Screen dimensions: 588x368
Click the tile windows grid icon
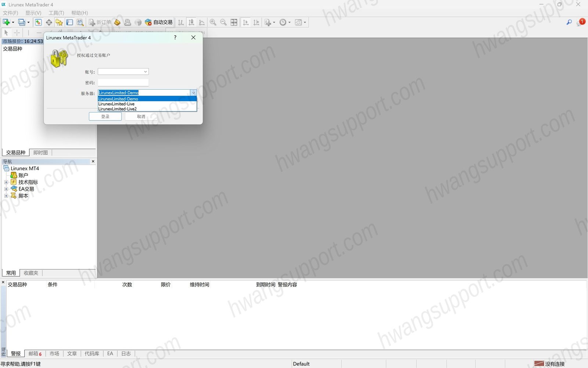click(x=234, y=22)
